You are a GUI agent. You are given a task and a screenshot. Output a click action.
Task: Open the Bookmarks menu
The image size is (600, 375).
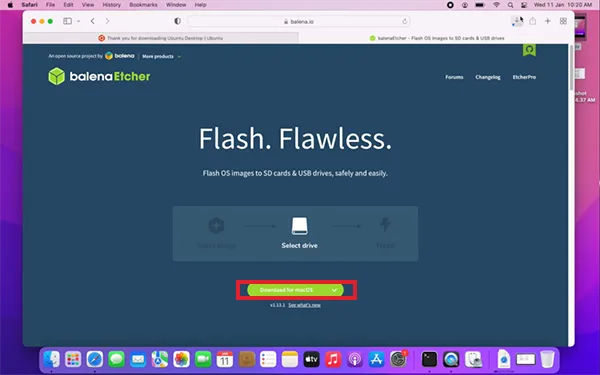click(143, 5)
